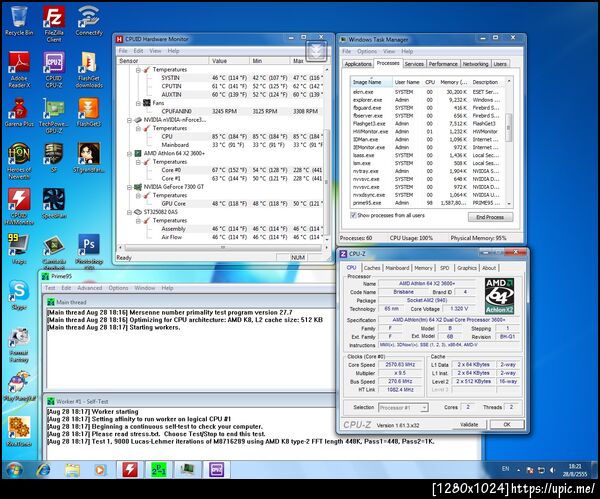Click the taskbar clock showing 18:21
The image size is (600, 499).
(x=575, y=470)
